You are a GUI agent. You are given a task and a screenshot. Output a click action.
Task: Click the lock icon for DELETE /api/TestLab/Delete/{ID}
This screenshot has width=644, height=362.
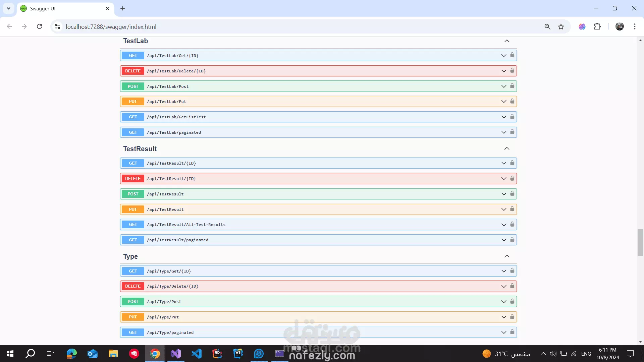512,70
